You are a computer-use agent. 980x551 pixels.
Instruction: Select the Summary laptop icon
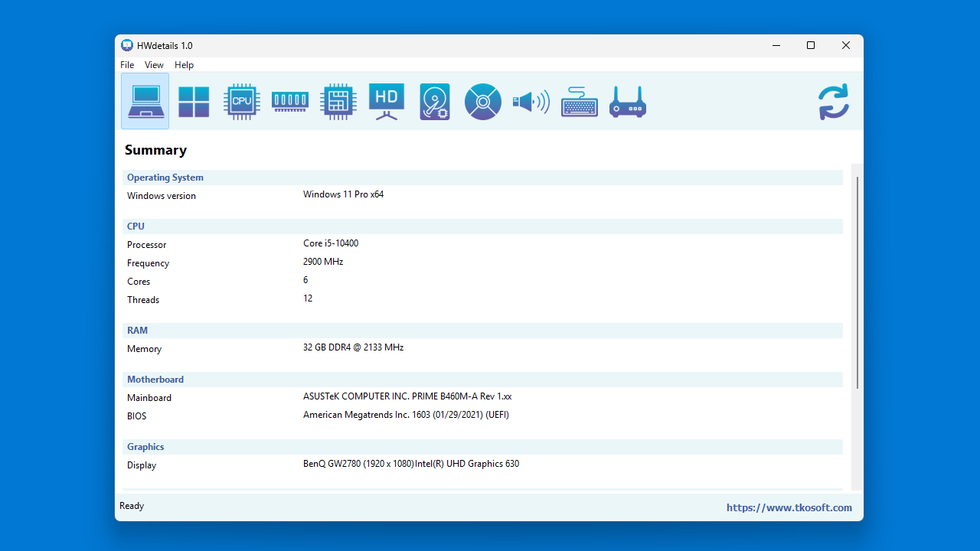coord(145,101)
